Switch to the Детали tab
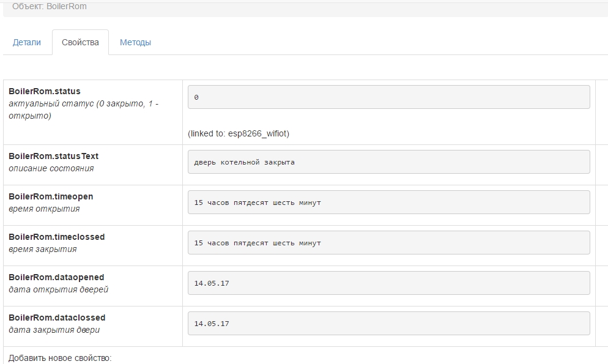608x364 pixels. (x=27, y=43)
